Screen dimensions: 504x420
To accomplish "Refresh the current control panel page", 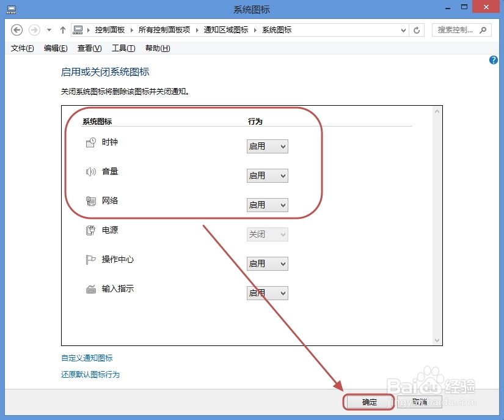I will [417, 30].
